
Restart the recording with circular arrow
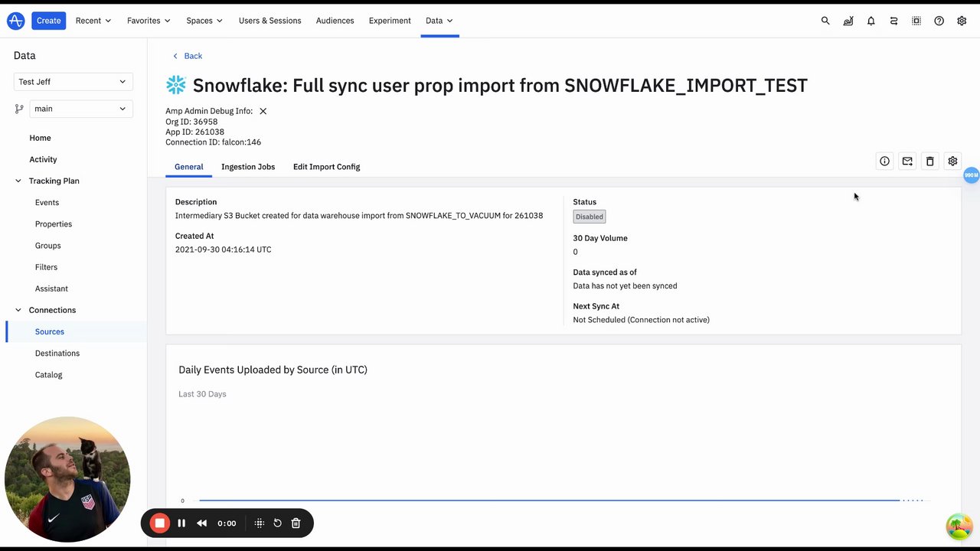click(x=277, y=523)
